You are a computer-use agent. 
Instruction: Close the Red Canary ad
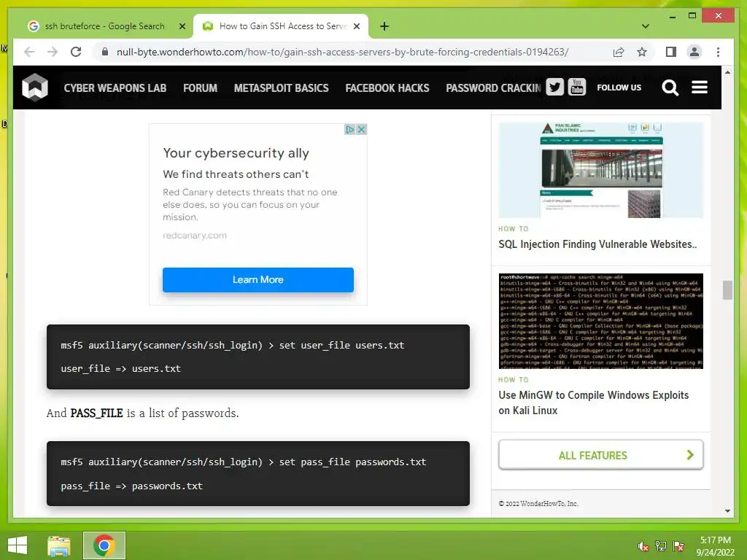(x=362, y=129)
